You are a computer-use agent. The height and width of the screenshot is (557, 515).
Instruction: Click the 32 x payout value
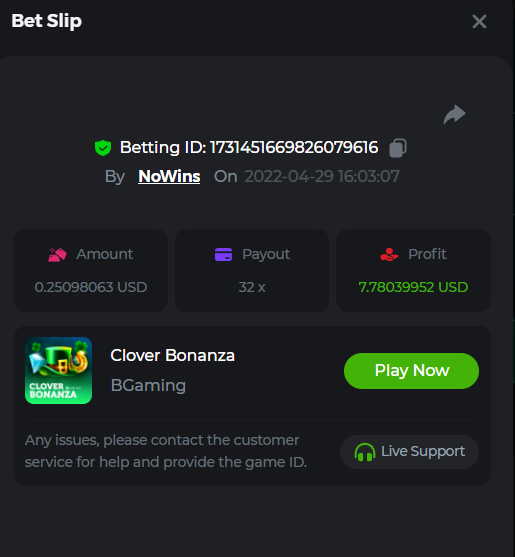click(252, 287)
